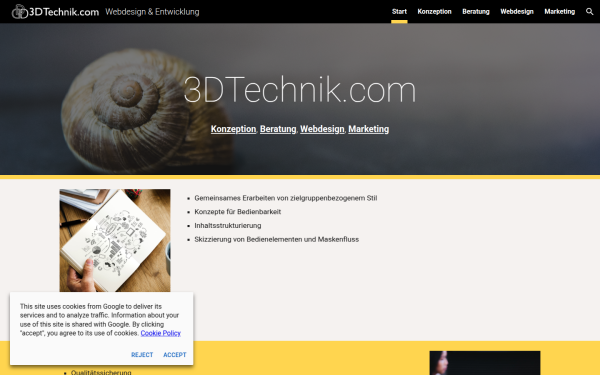Follow the Beratung link under hero title
Image resolution: width=600 pixels, height=375 pixels.
[x=278, y=129]
